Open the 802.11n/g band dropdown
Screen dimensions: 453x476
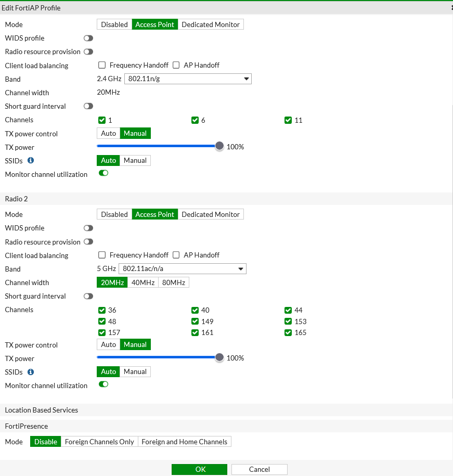tap(188, 79)
